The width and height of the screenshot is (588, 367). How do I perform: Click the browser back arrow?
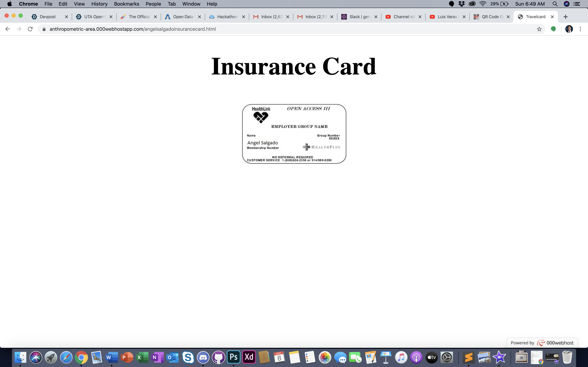pos(8,29)
